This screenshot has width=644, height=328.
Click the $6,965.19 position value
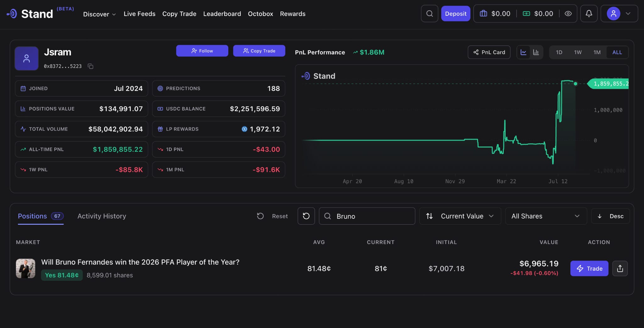(x=539, y=263)
